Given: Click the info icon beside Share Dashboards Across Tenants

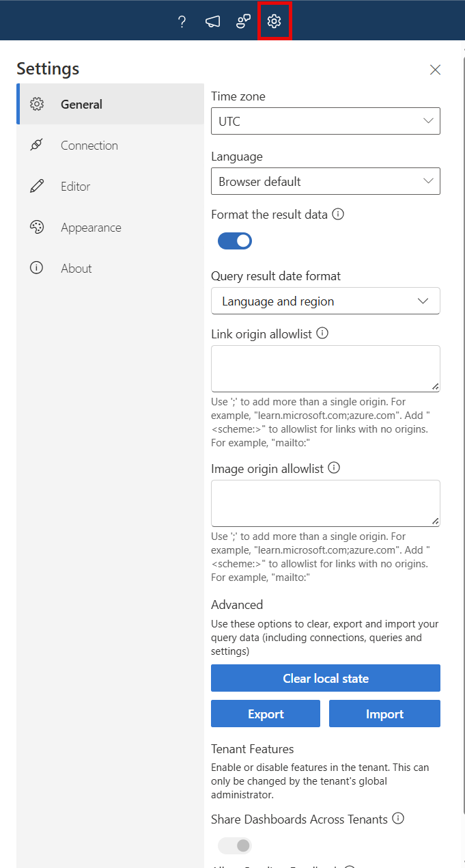Looking at the screenshot, I should pos(398,818).
